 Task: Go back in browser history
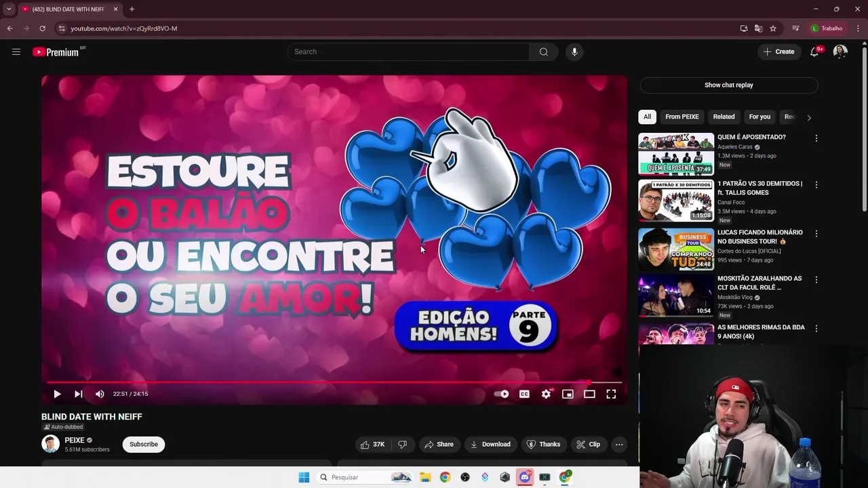(9, 28)
